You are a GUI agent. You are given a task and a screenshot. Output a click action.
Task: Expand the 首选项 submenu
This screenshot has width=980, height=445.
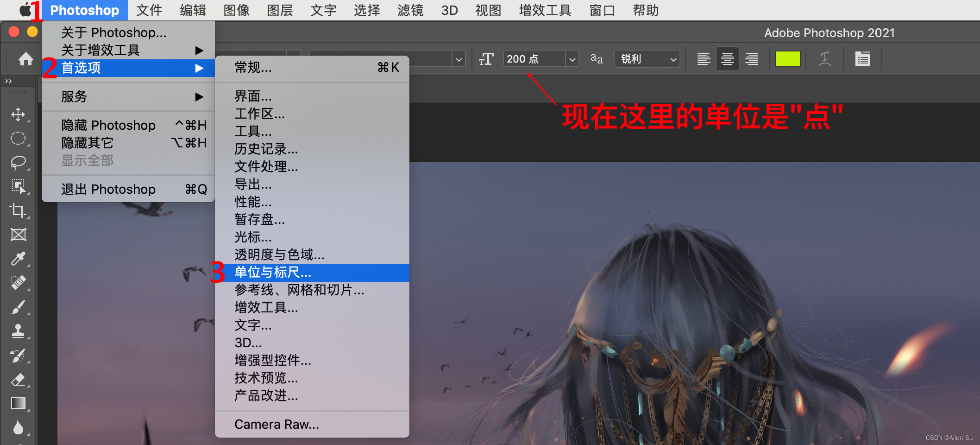(128, 68)
